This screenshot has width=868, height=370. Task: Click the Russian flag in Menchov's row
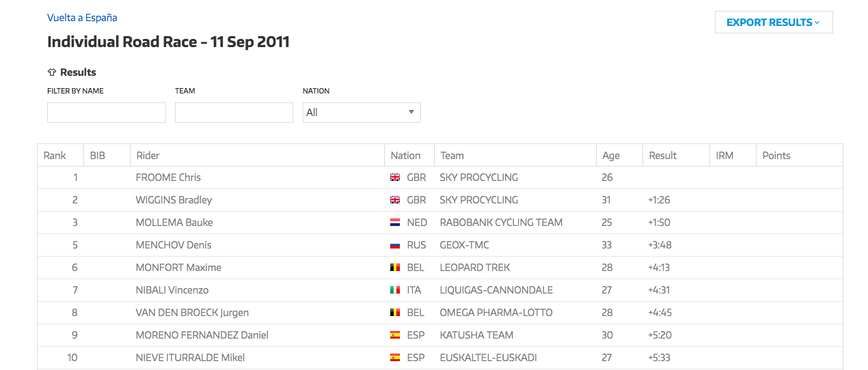[x=395, y=245]
